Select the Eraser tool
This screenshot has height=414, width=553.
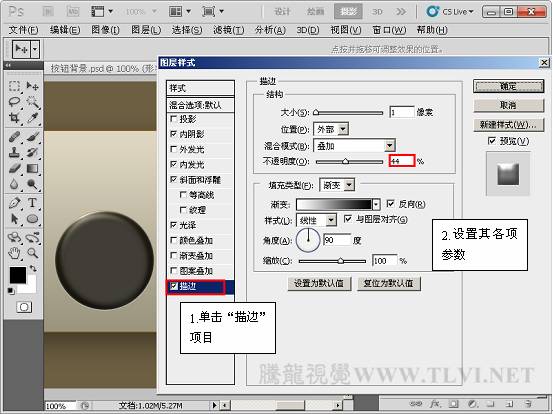click(14, 168)
